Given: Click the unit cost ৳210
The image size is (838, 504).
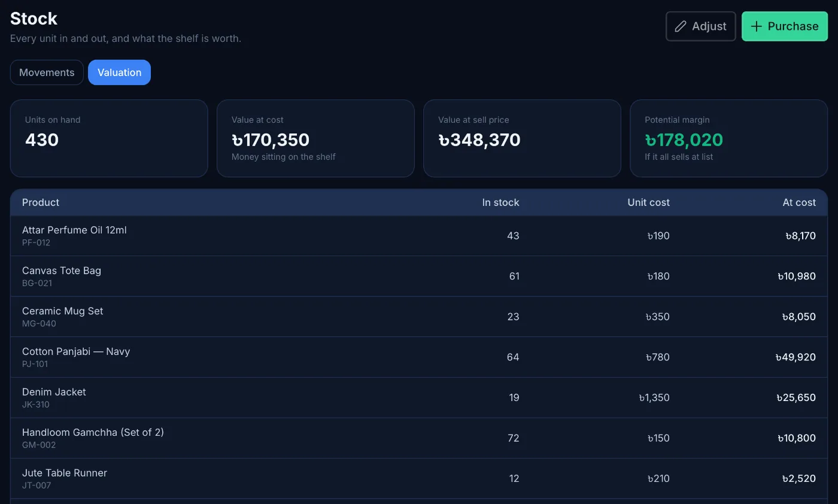Looking at the screenshot, I should [658, 478].
